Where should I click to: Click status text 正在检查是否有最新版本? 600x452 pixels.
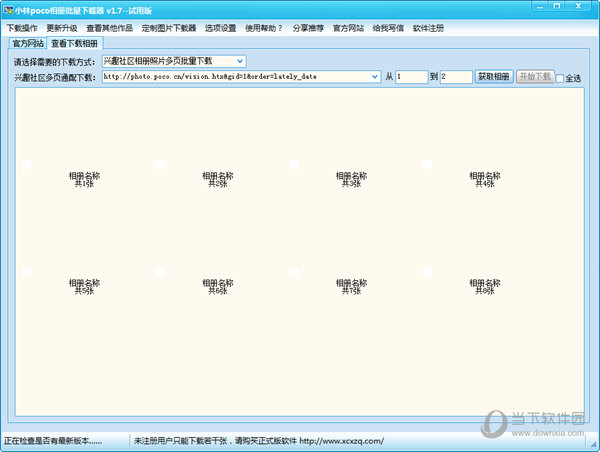tap(53, 441)
